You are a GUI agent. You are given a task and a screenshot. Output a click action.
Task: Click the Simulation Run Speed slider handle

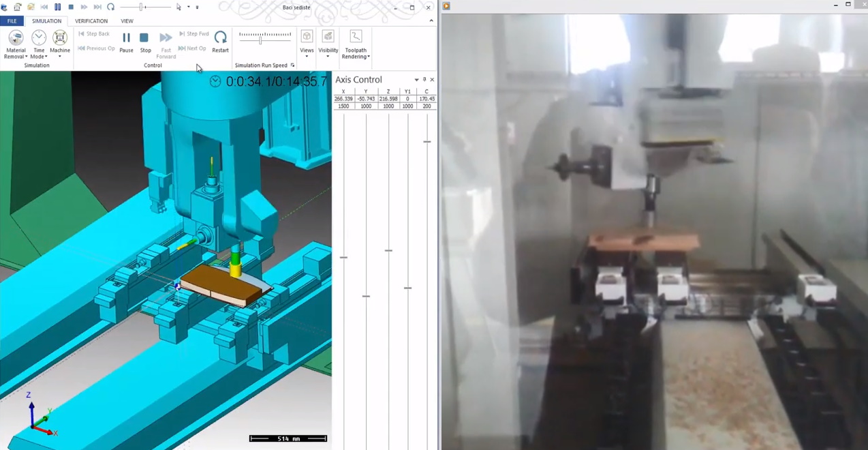pos(260,40)
